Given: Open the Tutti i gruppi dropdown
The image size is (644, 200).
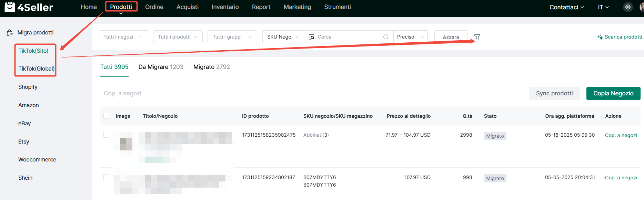Looking at the screenshot, I should coord(232,37).
